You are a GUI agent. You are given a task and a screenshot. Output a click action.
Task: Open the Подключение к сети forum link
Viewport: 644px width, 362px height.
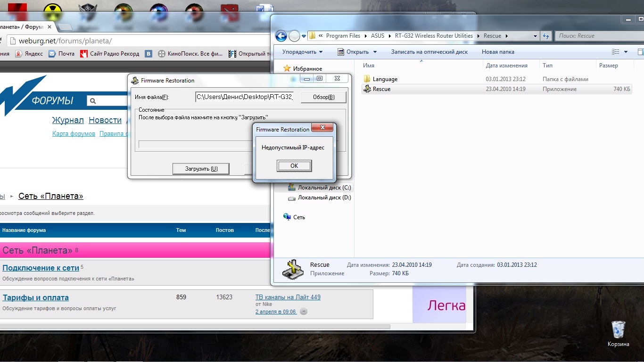[x=41, y=268]
